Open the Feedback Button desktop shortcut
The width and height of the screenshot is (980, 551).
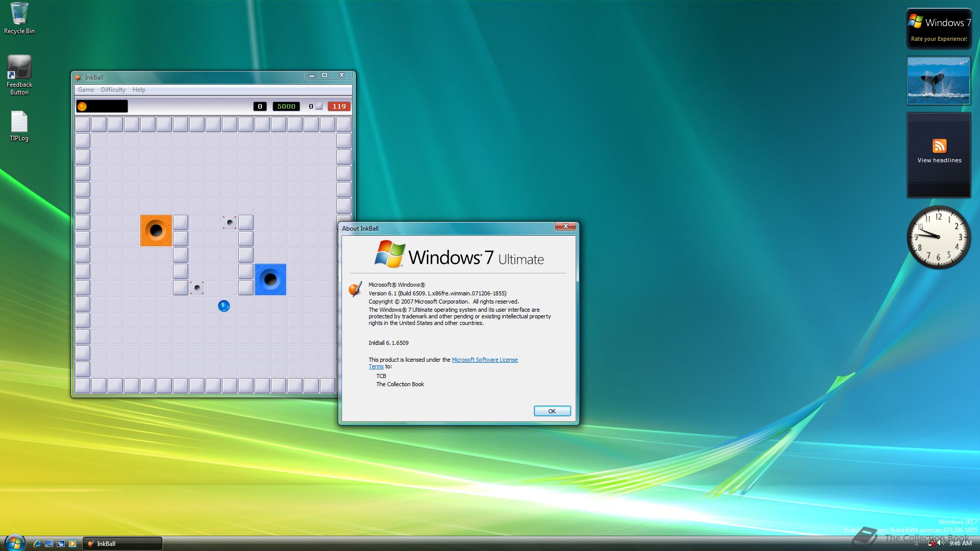[x=19, y=75]
